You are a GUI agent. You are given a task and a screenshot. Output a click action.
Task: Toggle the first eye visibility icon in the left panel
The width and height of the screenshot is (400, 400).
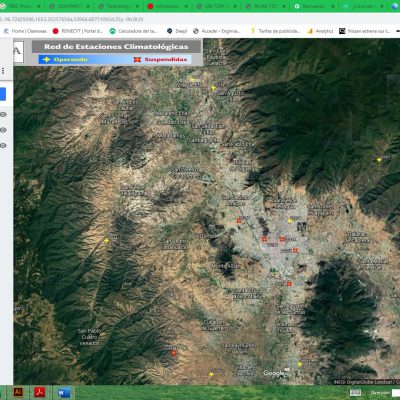point(3,114)
